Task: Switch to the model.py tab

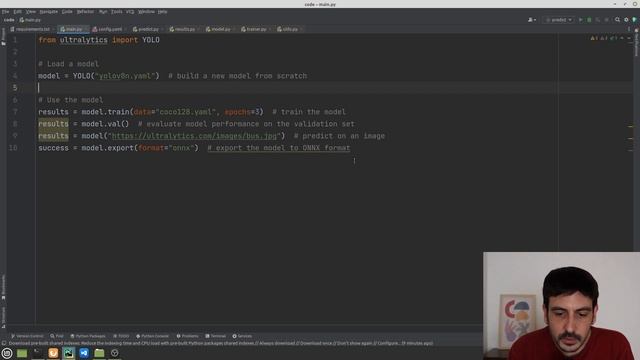Action: 219,29
